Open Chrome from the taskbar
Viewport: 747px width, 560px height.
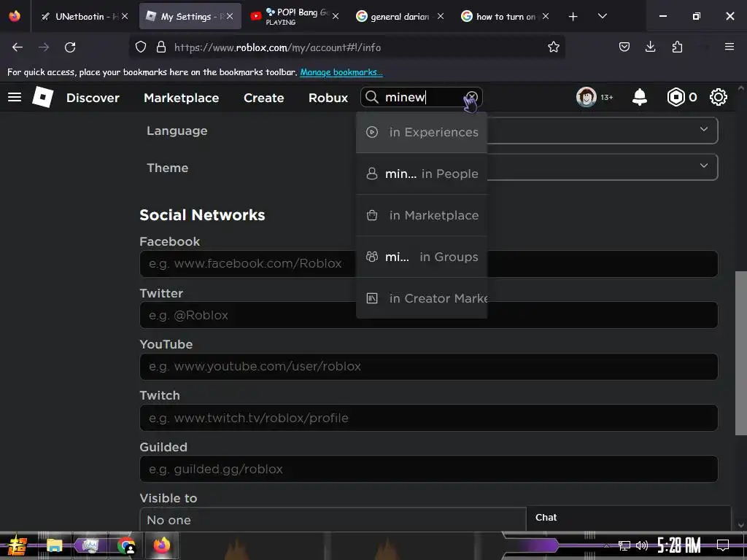(x=126, y=545)
